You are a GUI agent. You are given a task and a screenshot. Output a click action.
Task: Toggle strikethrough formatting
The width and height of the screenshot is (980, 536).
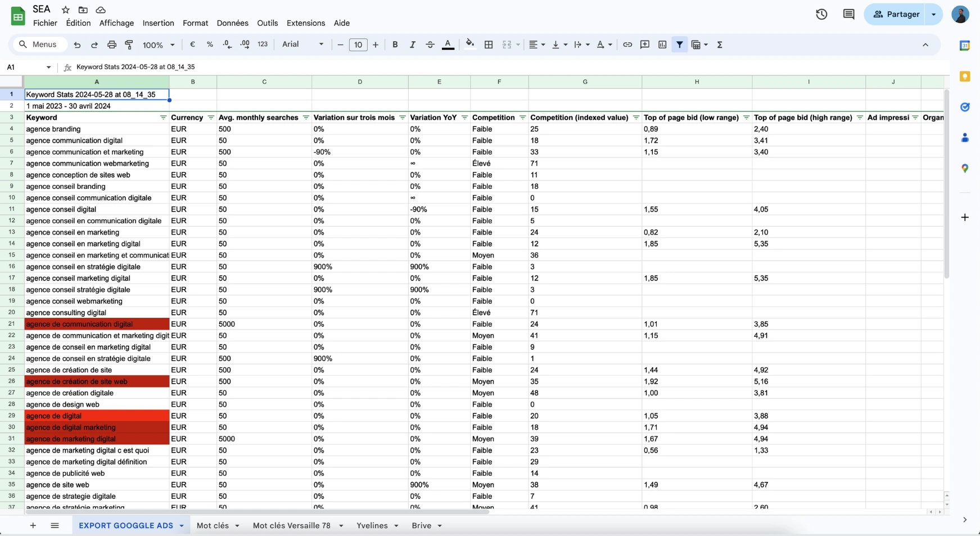pyautogui.click(x=430, y=44)
